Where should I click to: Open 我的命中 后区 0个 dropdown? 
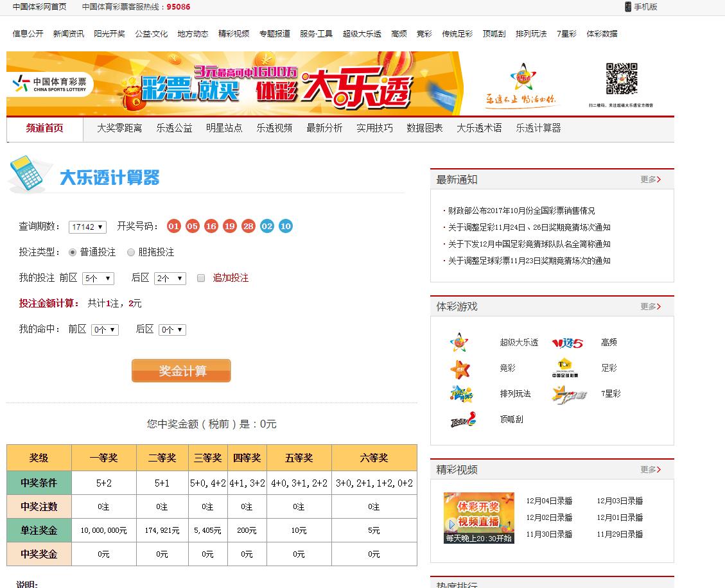(x=172, y=330)
